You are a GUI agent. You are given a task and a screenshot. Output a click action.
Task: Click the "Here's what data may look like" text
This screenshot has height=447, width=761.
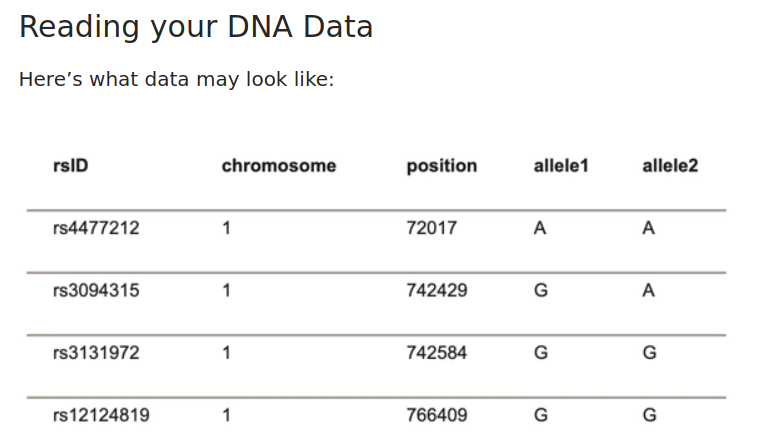(176, 79)
